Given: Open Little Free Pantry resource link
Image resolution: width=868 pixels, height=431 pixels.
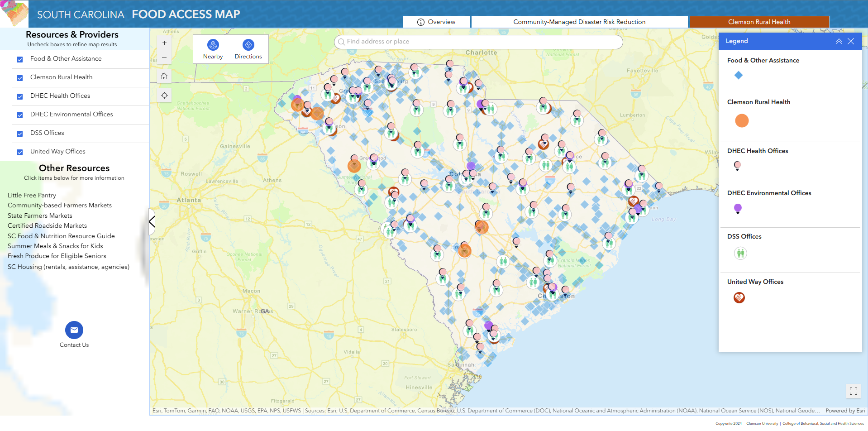Looking at the screenshot, I should pyautogui.click(x=32, y=195).
